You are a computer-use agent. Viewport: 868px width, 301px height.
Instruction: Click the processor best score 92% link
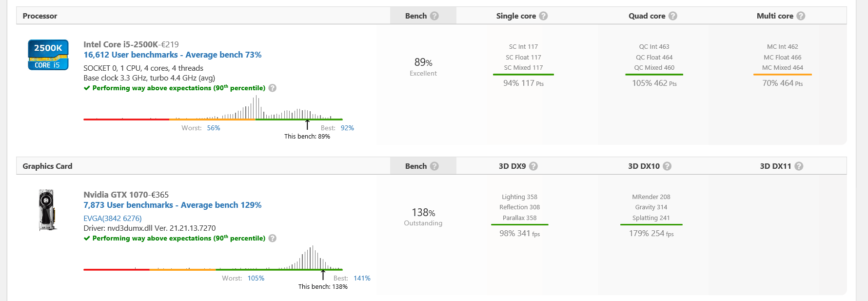(347, 128)
